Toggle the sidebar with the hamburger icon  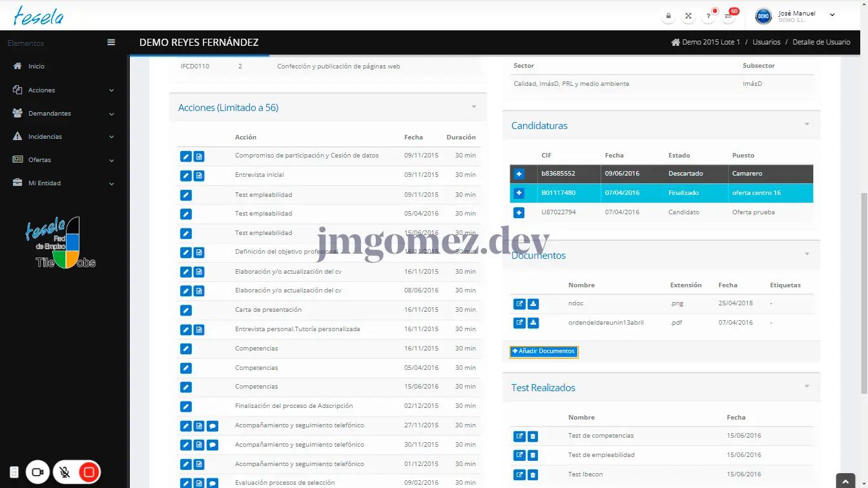(111, 43)
